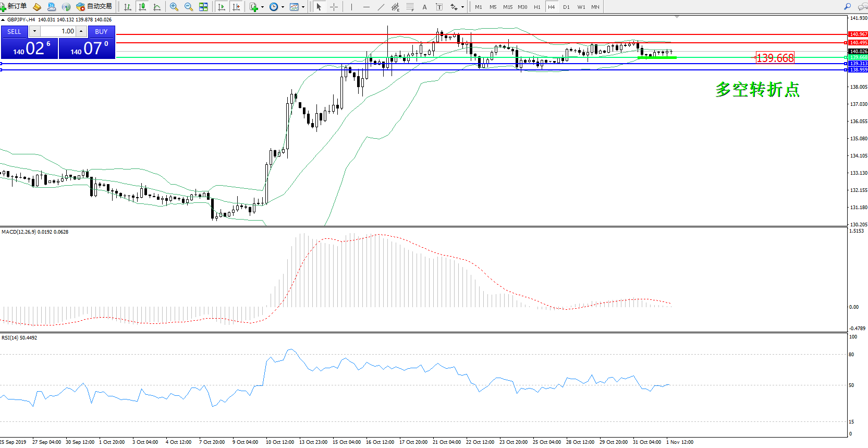Select the crosshair tool
The image size is (868, 448).
pyautogui.click(x=334, y=7)
